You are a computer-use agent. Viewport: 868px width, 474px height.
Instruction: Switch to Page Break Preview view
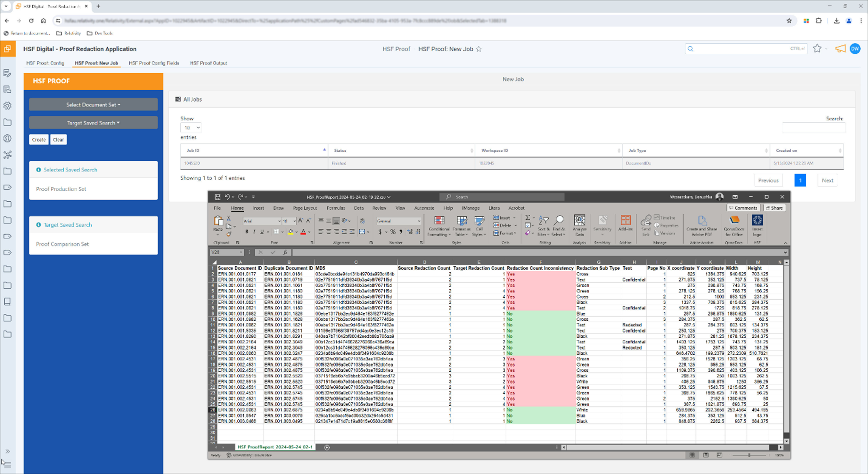click(719, 455)
